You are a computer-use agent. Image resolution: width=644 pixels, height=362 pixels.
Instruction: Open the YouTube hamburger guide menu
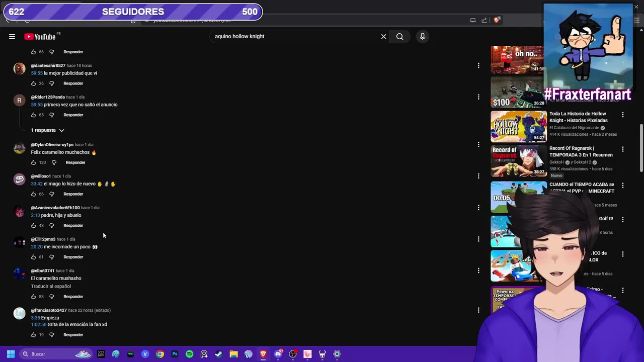(x=12, y=36)
